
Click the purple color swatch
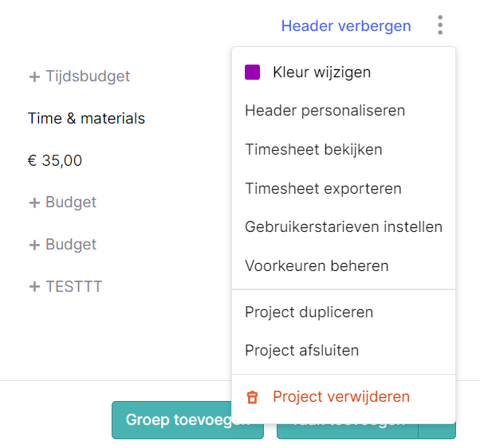(252, 73)
